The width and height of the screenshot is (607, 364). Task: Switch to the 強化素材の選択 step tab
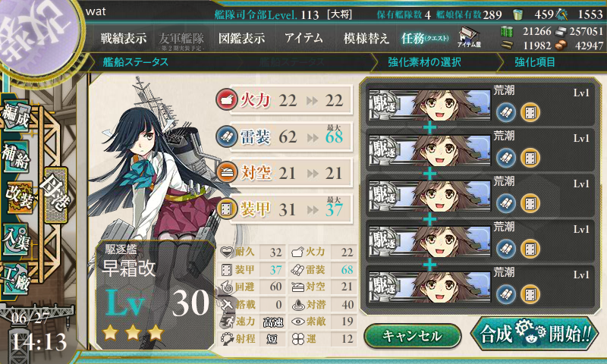[424, 62]
